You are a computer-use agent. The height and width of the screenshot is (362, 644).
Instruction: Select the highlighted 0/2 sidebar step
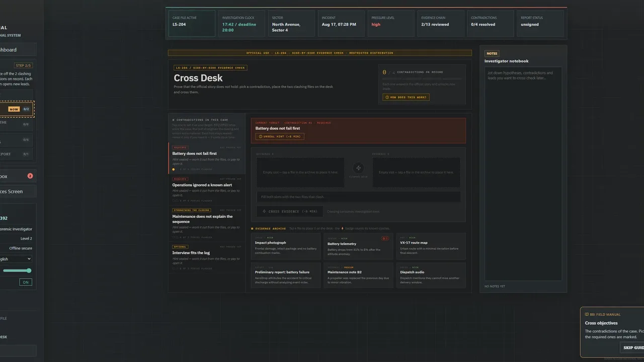[17, 109]
